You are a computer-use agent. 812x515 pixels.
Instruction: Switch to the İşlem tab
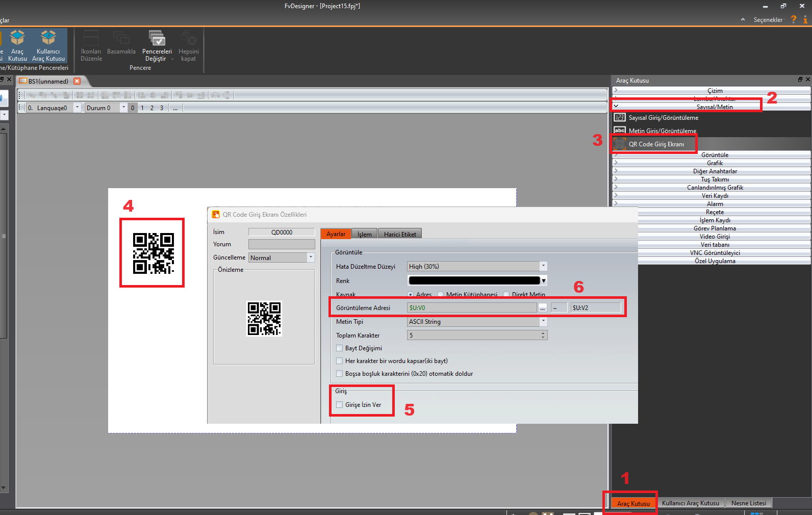click(x=364, y=234)
